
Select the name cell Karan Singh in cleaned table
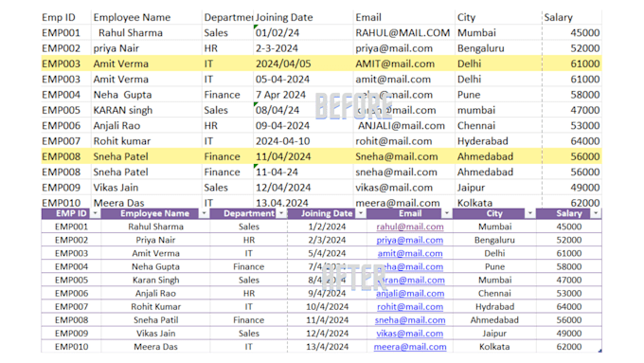pyautogui.click(x=155, y=280)
